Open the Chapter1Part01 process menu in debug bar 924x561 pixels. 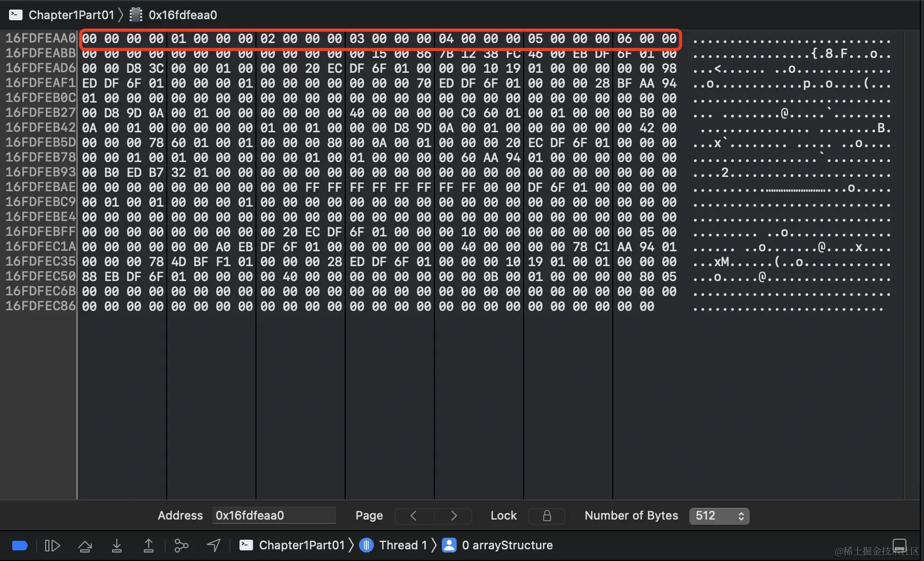pyautogui.click(x=302, y=545)
